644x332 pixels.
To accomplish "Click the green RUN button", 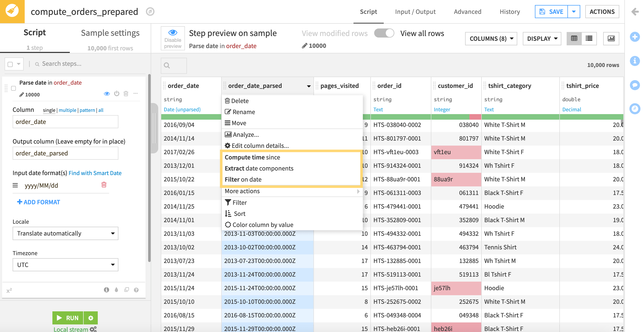I will pos(68,318).
